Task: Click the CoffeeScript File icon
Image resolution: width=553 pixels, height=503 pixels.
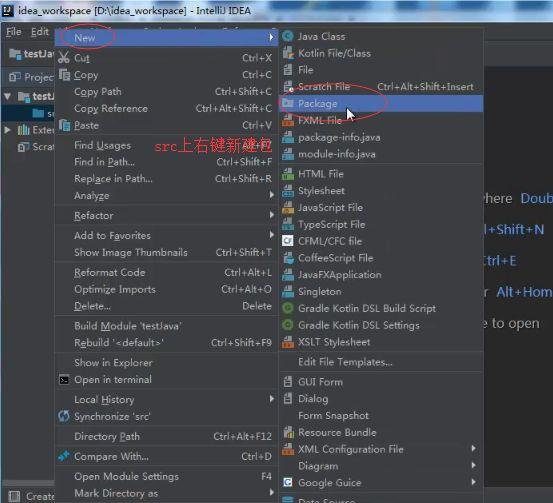Action: click(288, 258)
